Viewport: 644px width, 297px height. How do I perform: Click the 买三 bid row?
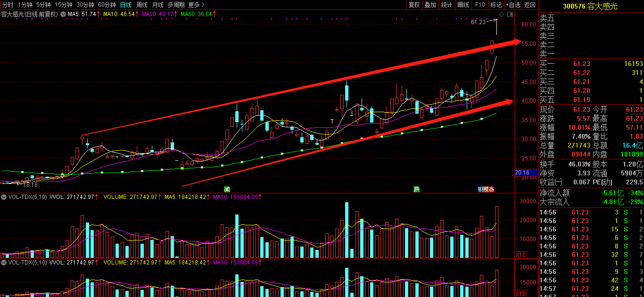tap(591, 82)
